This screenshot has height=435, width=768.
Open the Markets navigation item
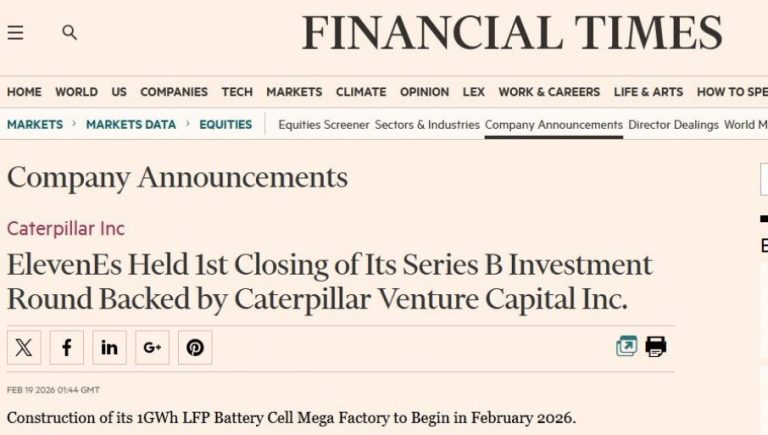point(294,92)
